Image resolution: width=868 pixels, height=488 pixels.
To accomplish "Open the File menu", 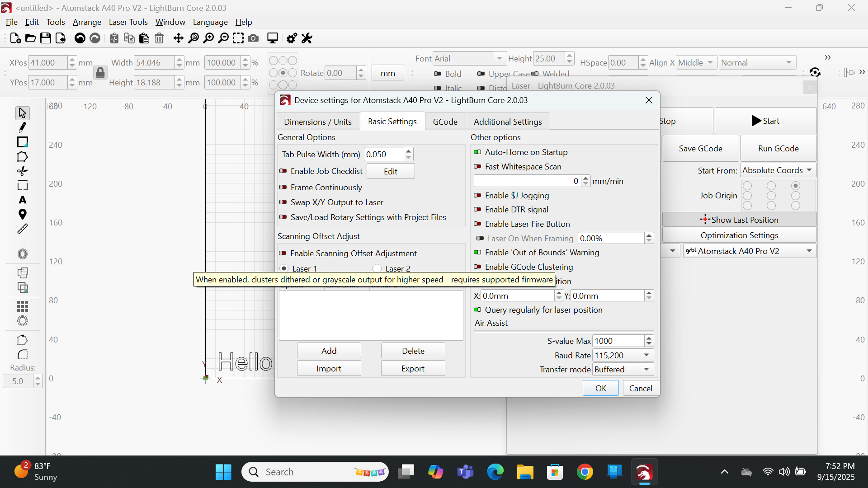I will point(11,22).
